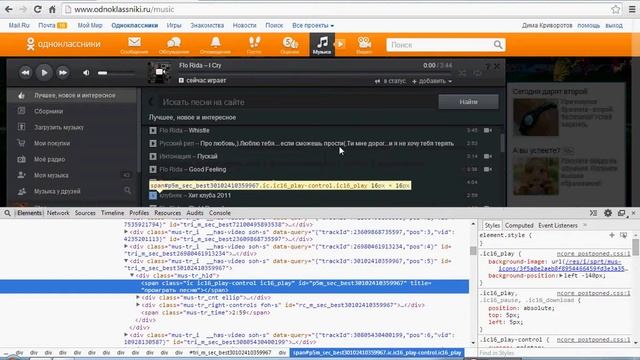Open Mail.Ru link in top bar
The width and height of the screenshot is (640, 360).
point(19,25)
